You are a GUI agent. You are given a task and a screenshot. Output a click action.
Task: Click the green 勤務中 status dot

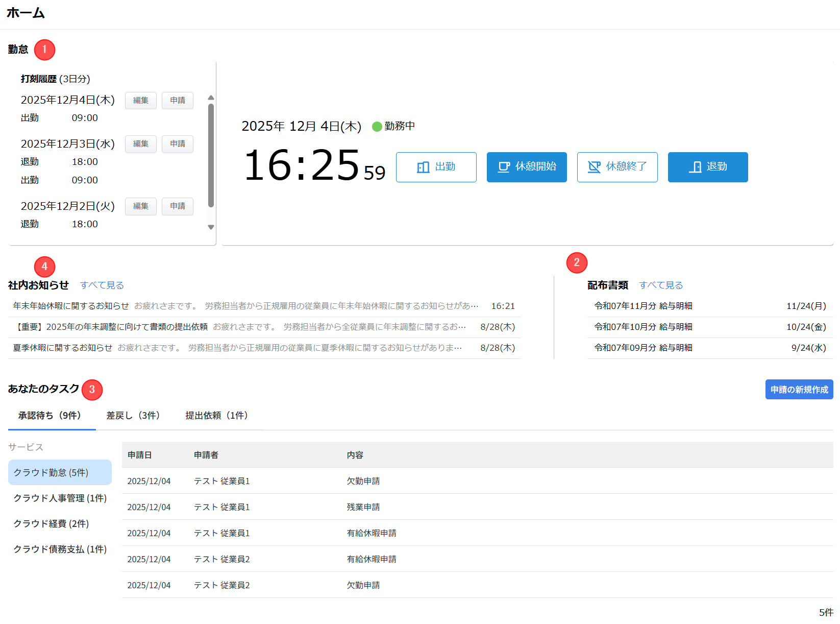[x=377, y=127]
